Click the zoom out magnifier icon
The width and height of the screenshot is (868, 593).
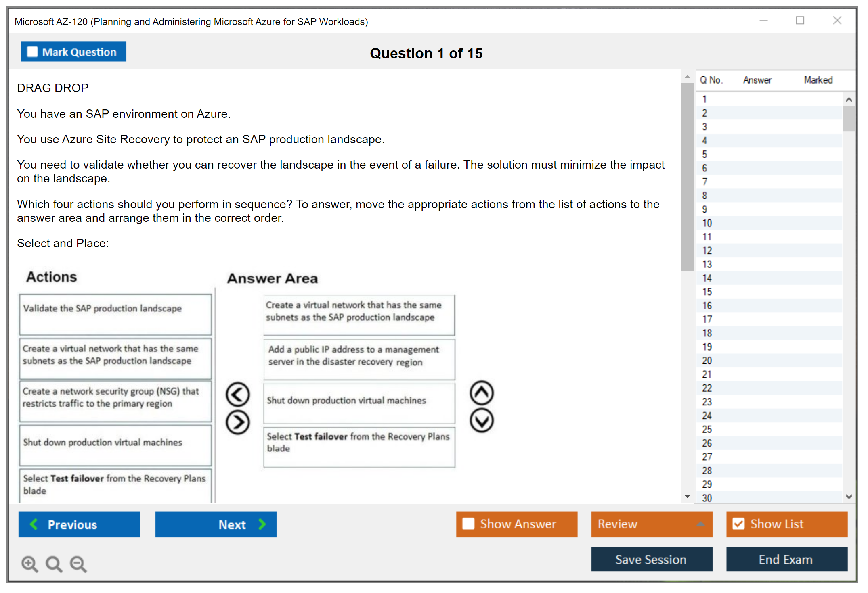78,564
